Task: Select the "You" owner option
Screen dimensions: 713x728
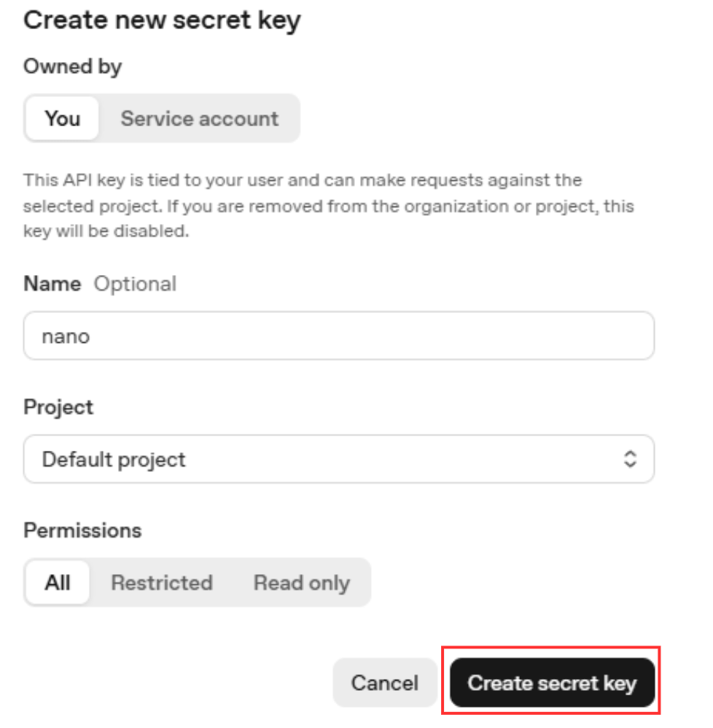Action: pyautogui.click(x=63, y=118)
